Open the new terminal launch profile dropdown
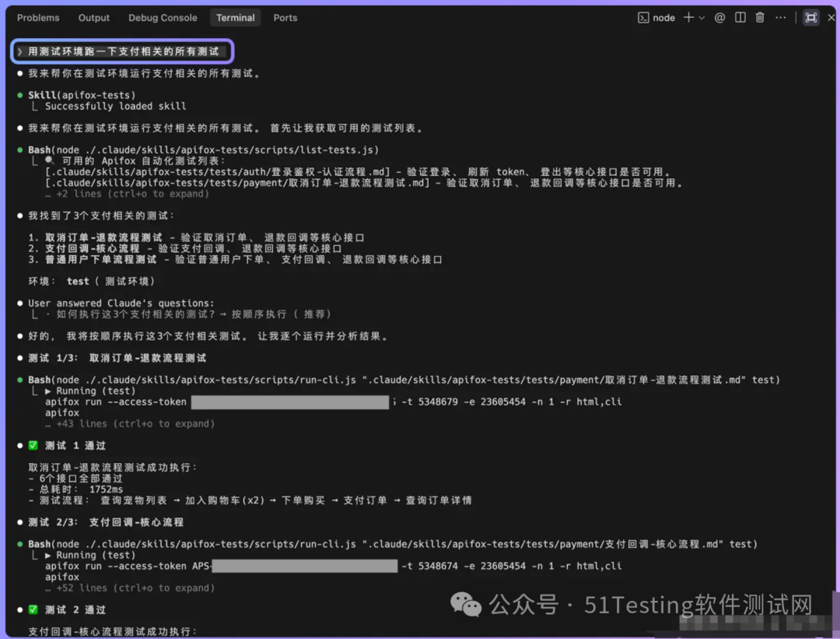 coord(702,18)
